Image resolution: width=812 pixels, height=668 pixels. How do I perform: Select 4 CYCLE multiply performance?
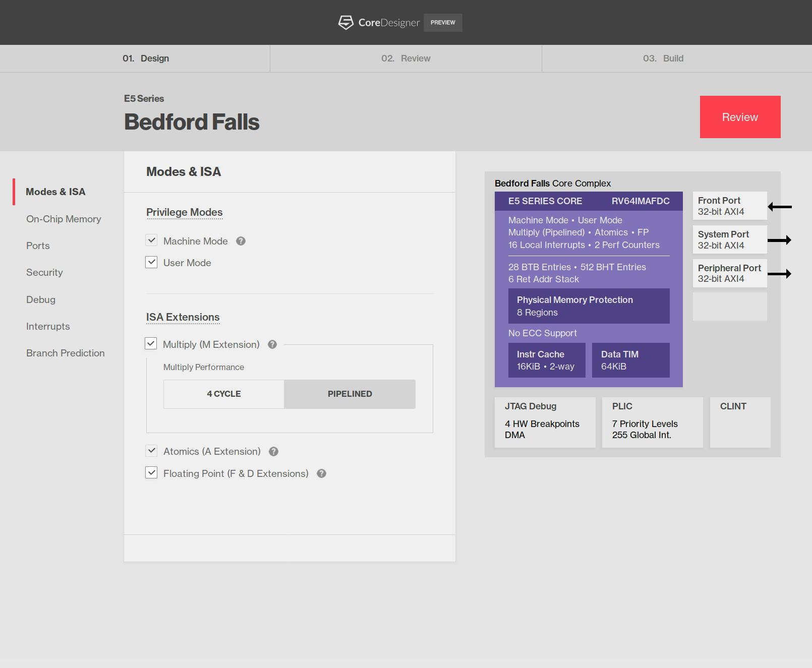[224, 394]
